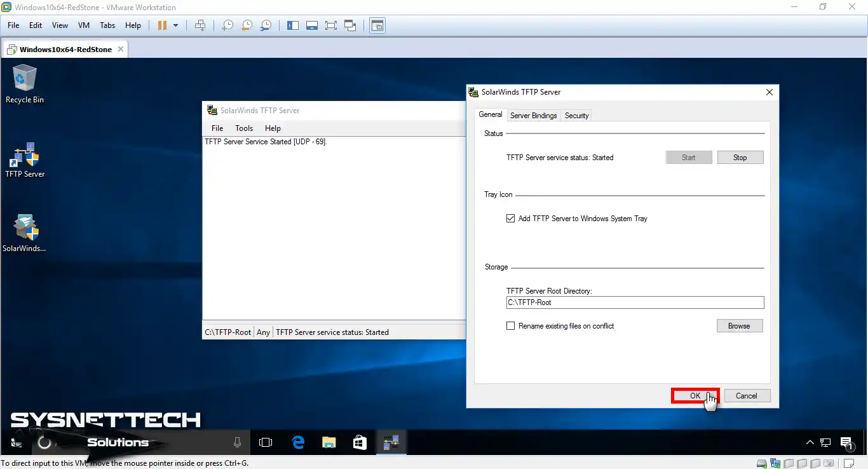Click 'TFTP Server Service Started [UDP - 69].' log line

[x=266, y=142]
